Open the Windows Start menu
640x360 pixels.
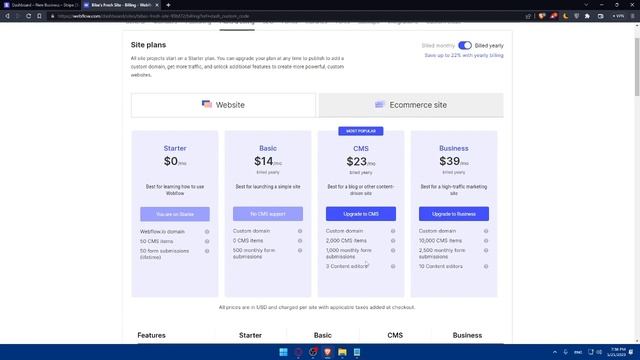(x=283, y=352)
